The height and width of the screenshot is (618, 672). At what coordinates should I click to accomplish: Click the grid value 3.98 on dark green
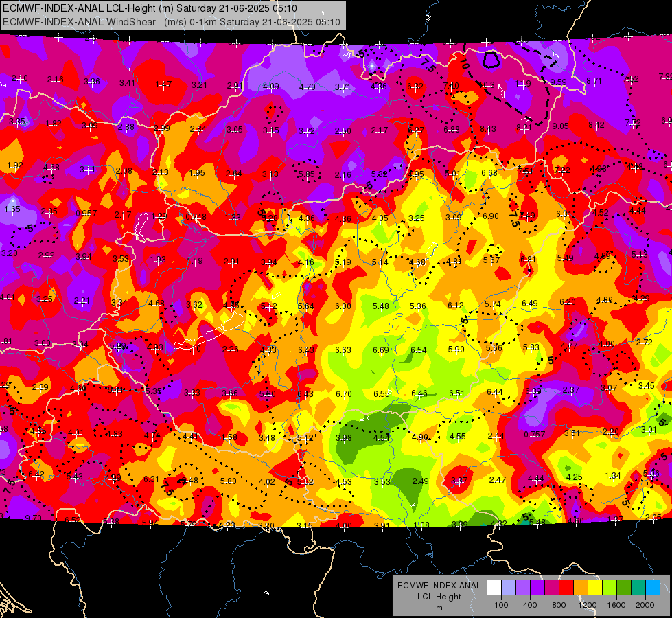click(344, 438)
